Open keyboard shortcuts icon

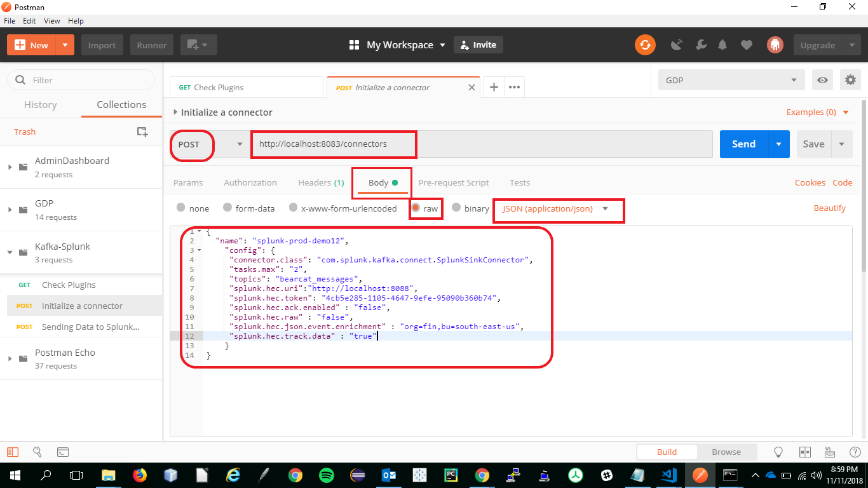[x=829, y=452]
